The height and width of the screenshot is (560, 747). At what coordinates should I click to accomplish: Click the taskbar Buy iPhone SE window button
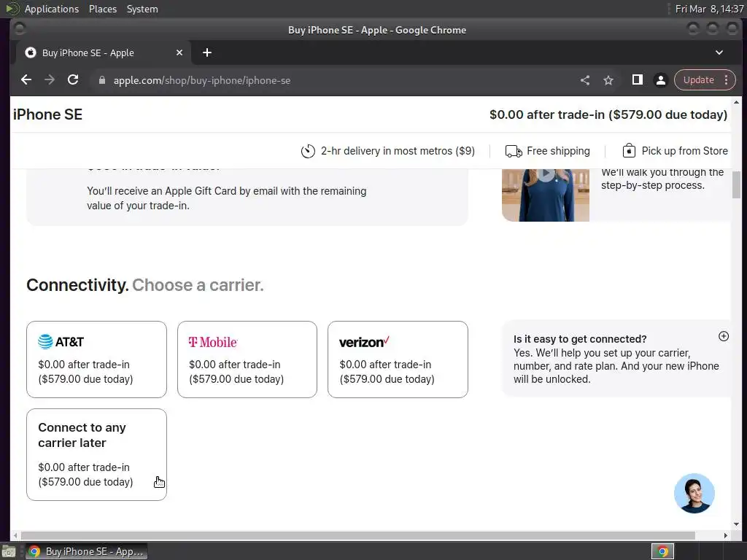(86, 551)
